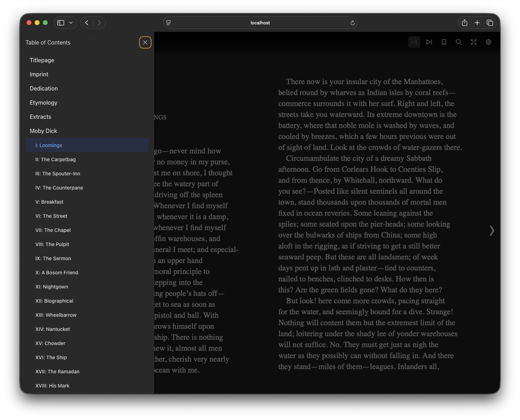Open the Etymology section

tap(43, 103)
